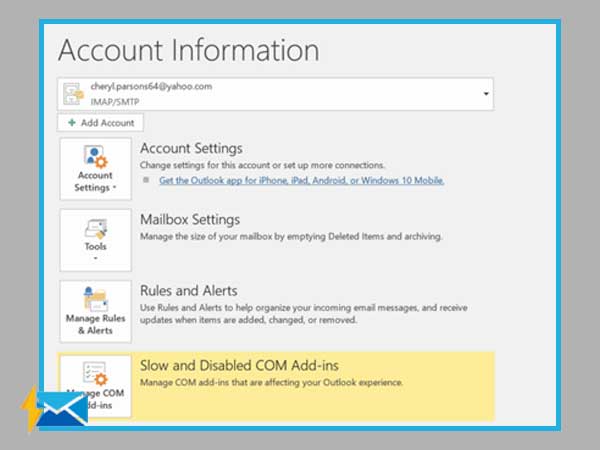Click the Account Settings heading text
Viewport: 600px width, 450px height.
(191, 148)
